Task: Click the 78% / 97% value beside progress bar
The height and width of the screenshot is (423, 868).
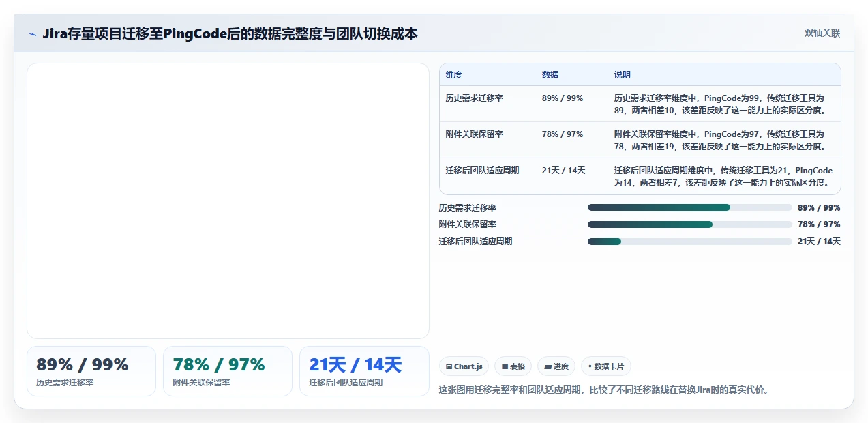Action: coord(819,224)
